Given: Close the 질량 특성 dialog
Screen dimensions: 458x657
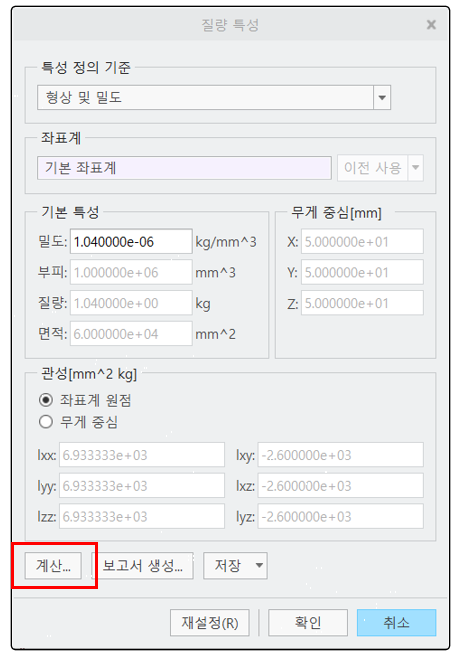Looking at the screenshot, I should click(431, 25).
